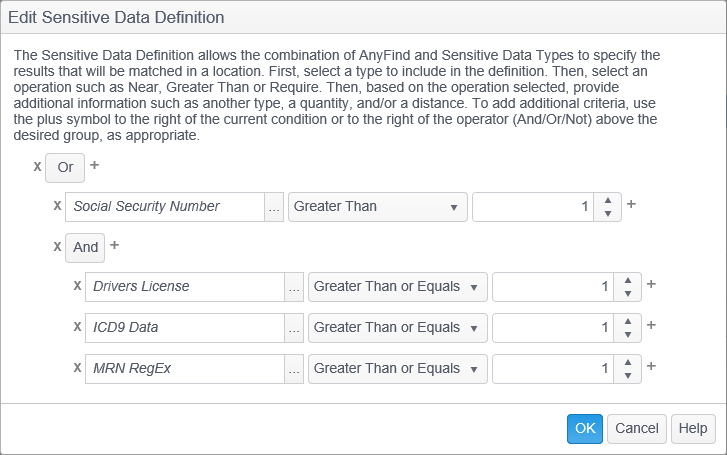Decrease the MRN RegEx quantity value

point(628,375)
